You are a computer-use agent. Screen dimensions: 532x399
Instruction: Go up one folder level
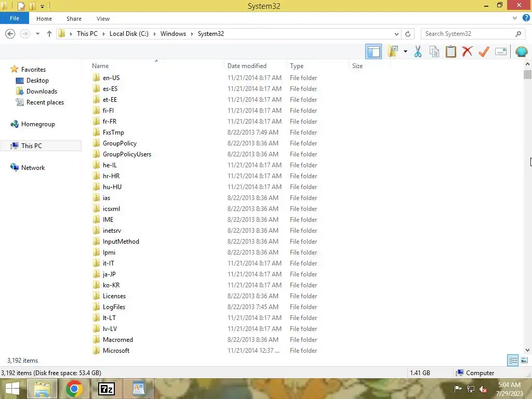(49, 34)
